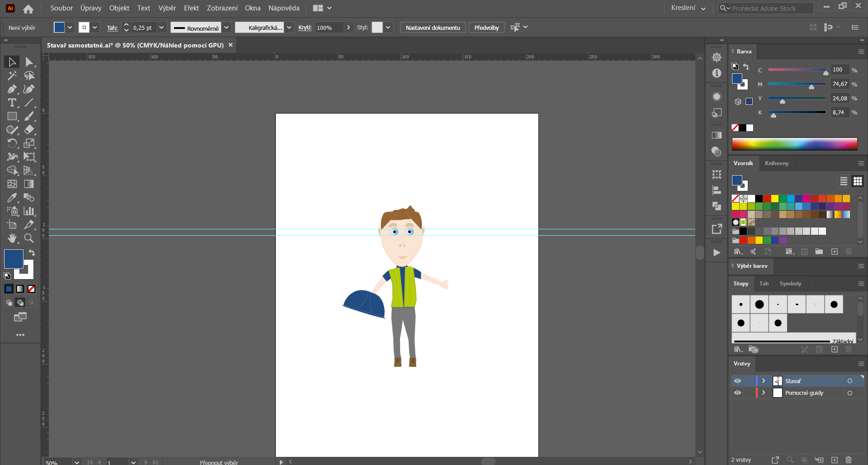
Task: Choose the Type tool
Action: [12, 103]
